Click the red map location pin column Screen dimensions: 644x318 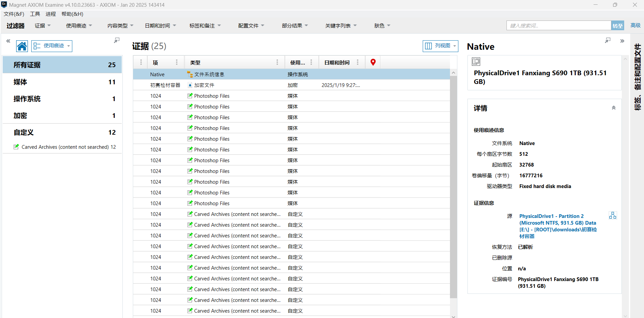(x=373, y=62)
